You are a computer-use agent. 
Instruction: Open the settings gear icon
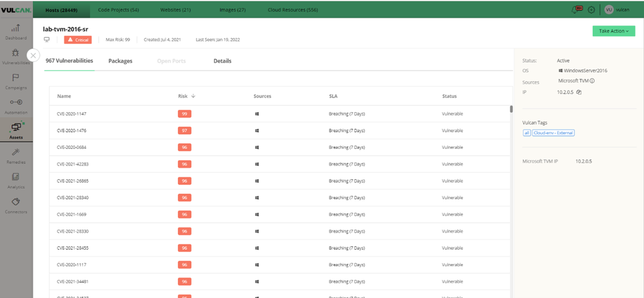pos(591,10)
